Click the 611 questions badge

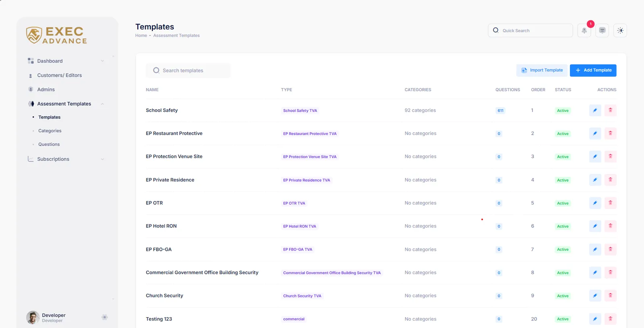point(500,111)
